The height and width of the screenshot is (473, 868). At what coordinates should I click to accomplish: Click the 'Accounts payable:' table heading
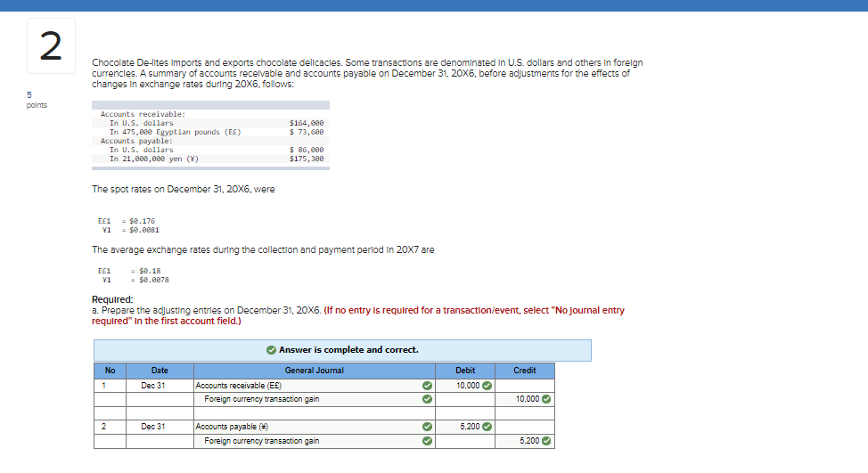tap(136, 141)
